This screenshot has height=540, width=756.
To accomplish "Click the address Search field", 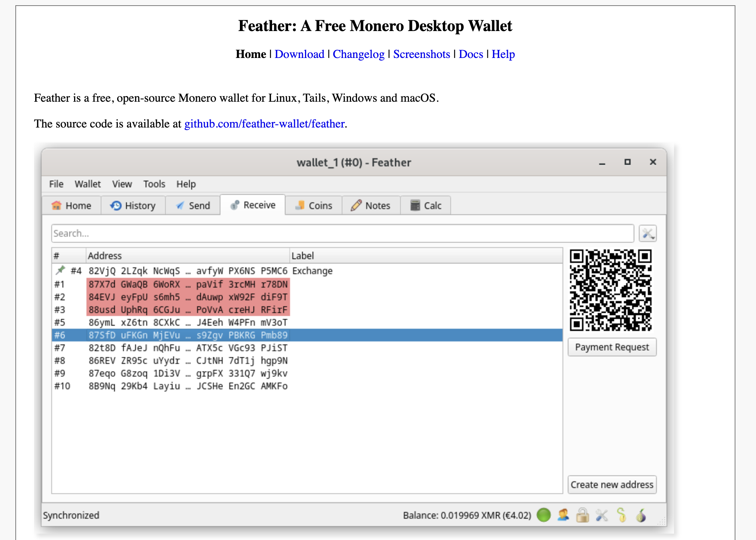I will 342,234.
